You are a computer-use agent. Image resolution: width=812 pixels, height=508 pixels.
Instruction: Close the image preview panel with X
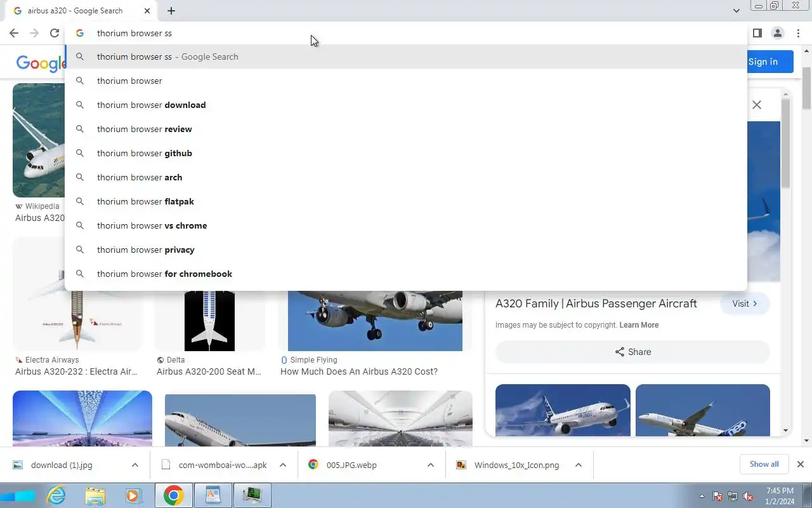click(757, 105)
